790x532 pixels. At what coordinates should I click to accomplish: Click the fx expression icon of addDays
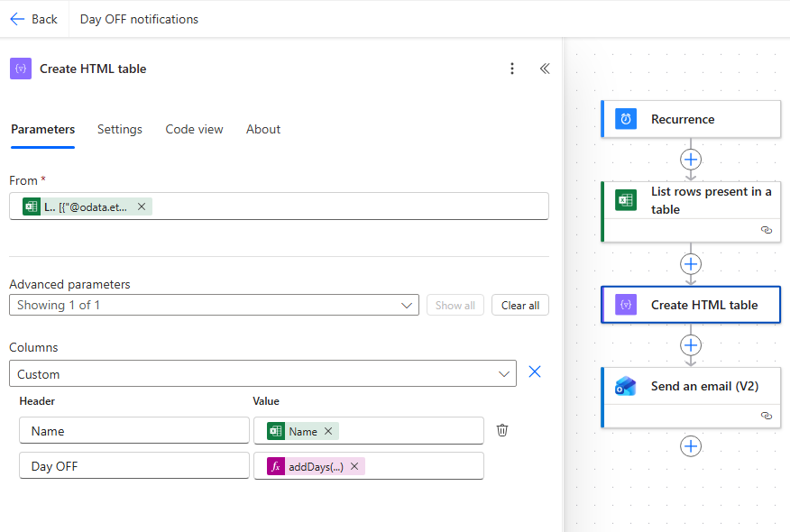click(276, 466)
